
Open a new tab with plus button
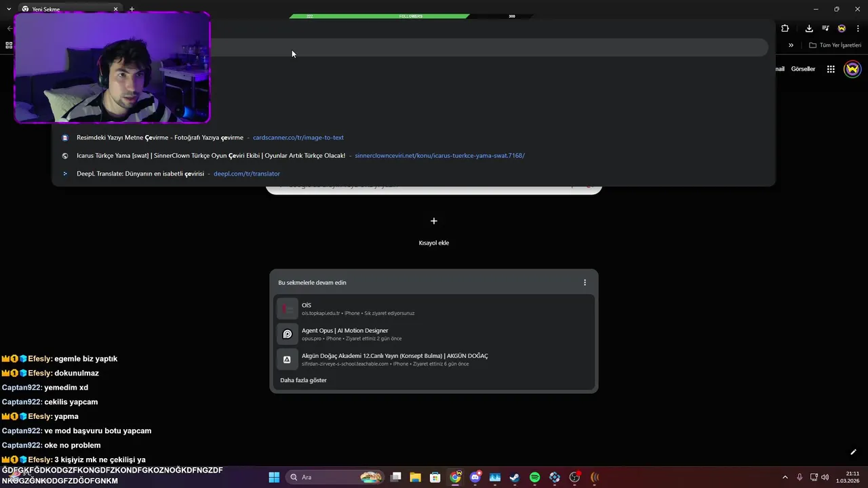[x=132, y=9]
